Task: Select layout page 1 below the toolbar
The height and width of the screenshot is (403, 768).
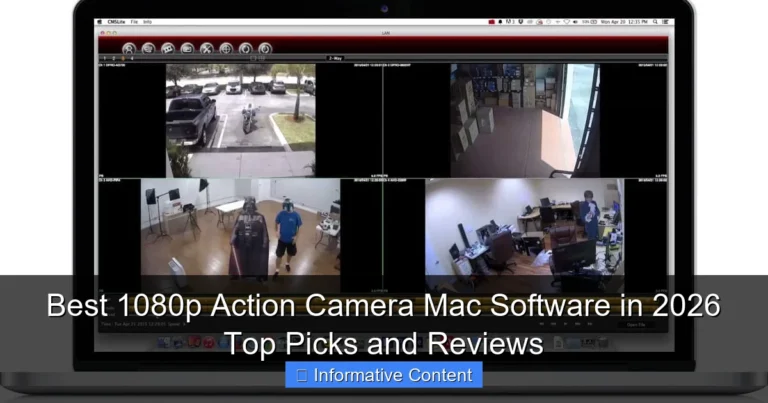Action: (x=104, y=58)
